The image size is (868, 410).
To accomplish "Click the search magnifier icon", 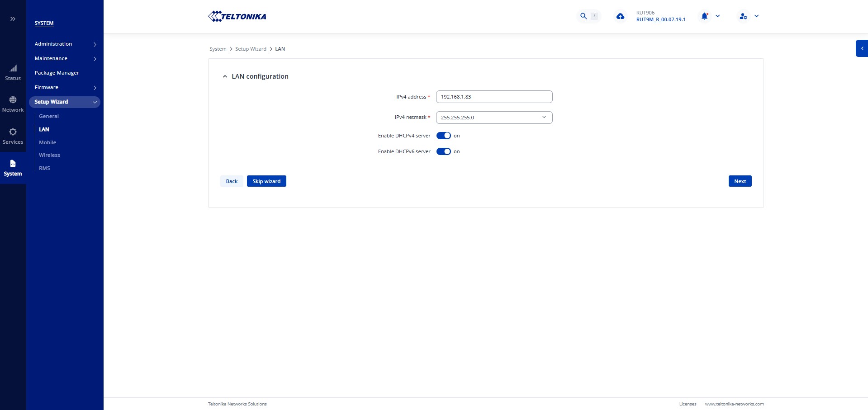I will pos(583,16).
